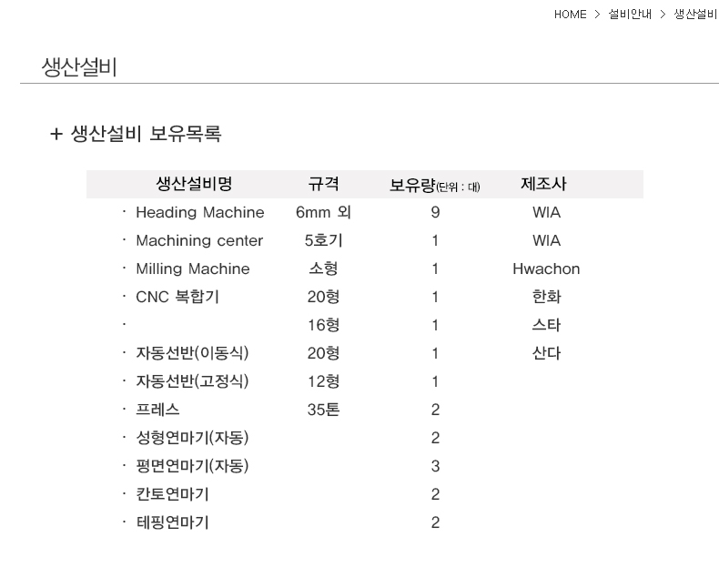Viewport: 719px width, 588px height.
Task: Click the plus icon before 생산설비 보유목록
Action: 56,135
